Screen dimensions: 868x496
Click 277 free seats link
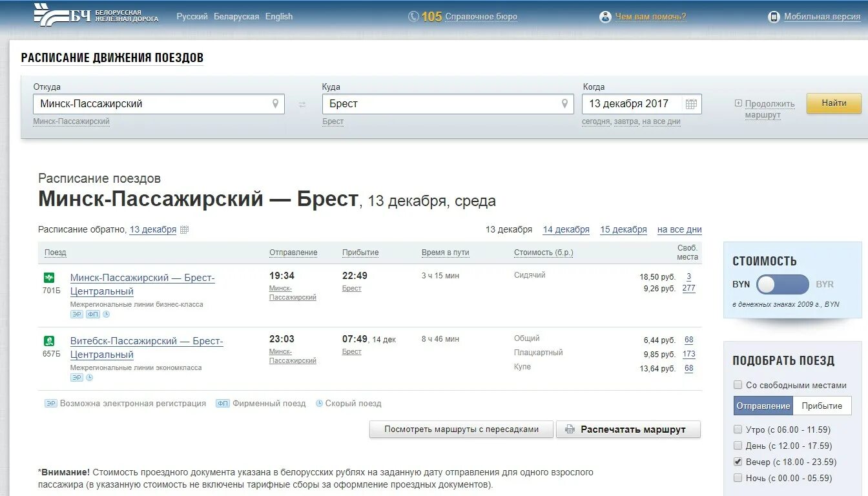pyautogui.click(x=688, y=288)
